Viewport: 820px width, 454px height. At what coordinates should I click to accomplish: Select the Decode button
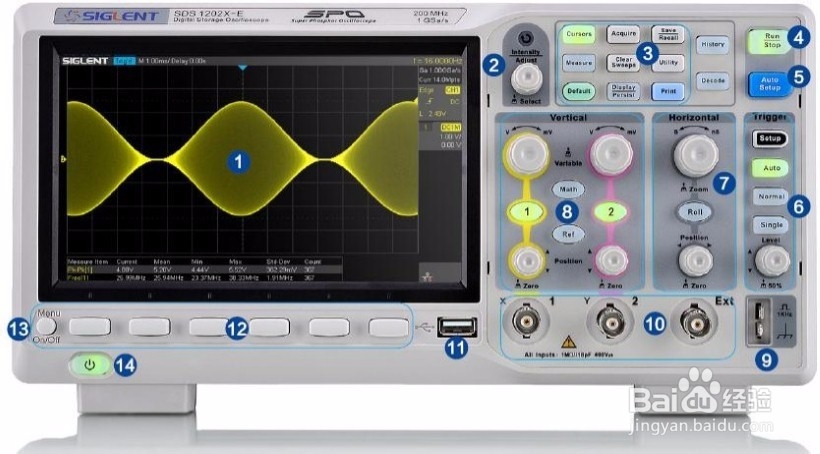713,81
